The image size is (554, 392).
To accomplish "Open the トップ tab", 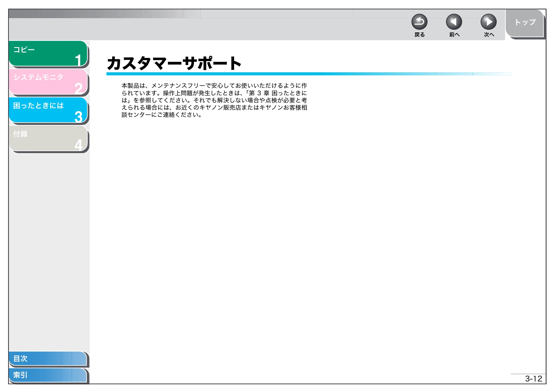I will tap(525, 23).
